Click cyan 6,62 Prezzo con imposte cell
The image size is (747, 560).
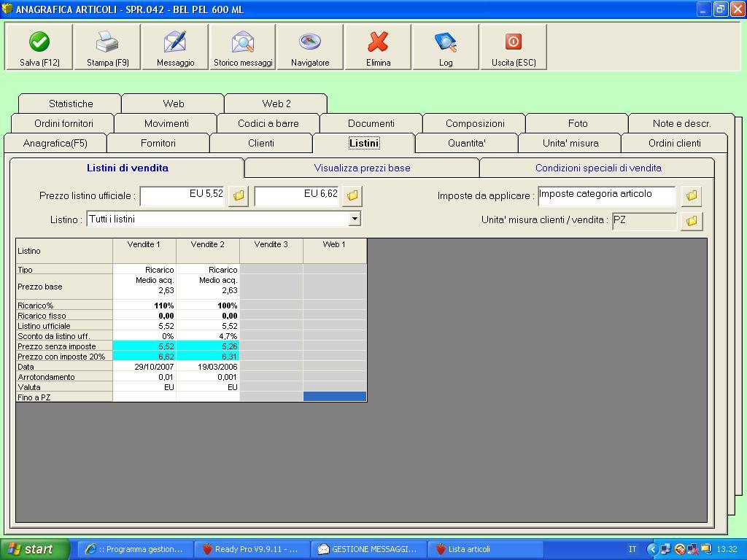pos(144,356)
